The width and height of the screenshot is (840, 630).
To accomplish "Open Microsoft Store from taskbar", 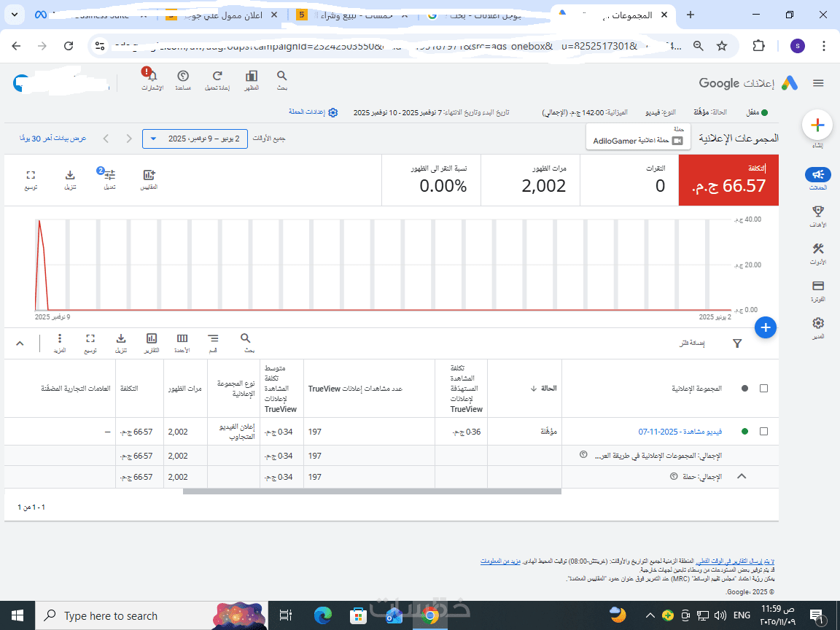I will pos(358,615).
